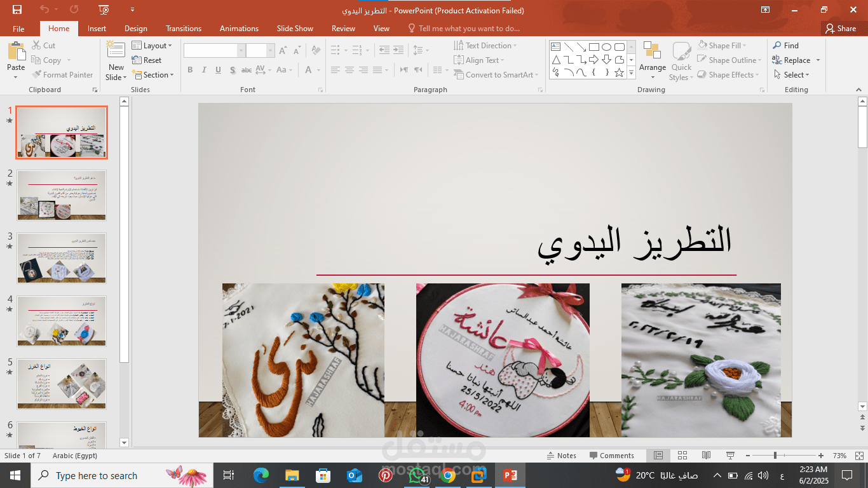Click the Tell me what you want search field
This screenshot has height=488, width=868.
(x=464, y=29)
